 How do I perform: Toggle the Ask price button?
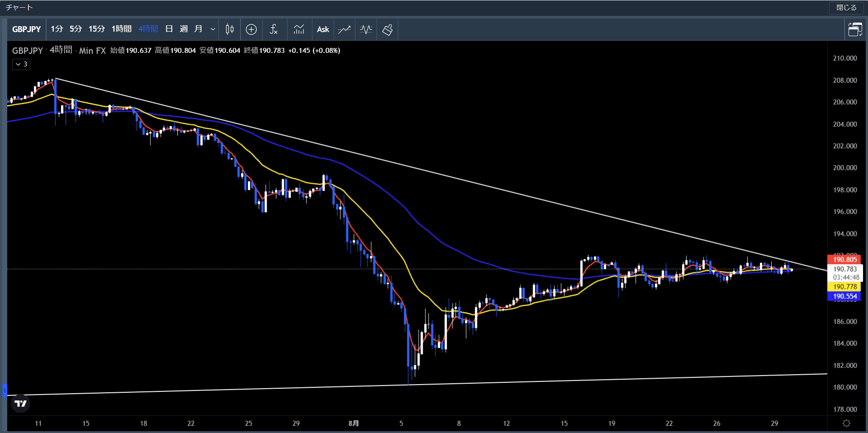tap(323, 29)
